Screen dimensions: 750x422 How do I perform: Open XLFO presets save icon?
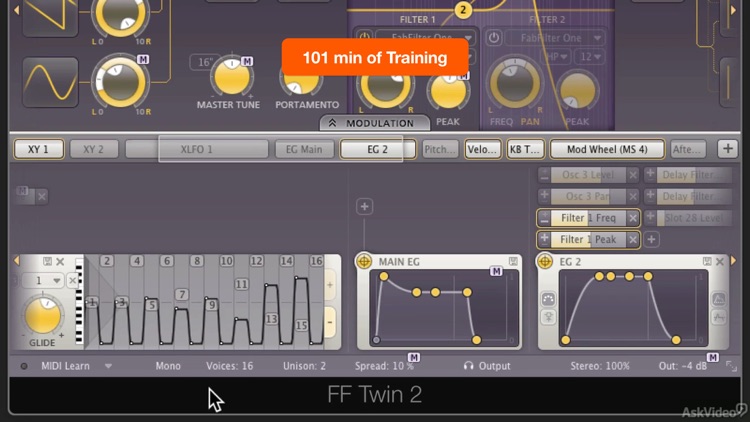47,261
